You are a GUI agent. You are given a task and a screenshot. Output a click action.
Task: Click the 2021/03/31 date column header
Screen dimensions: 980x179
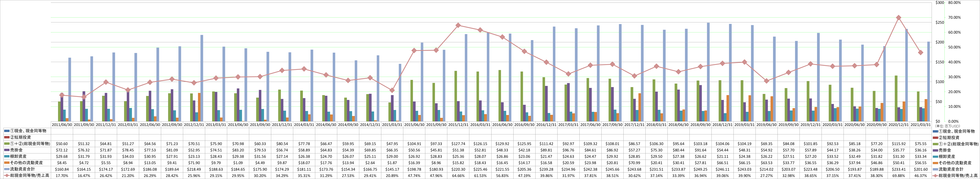pos(921,125)
